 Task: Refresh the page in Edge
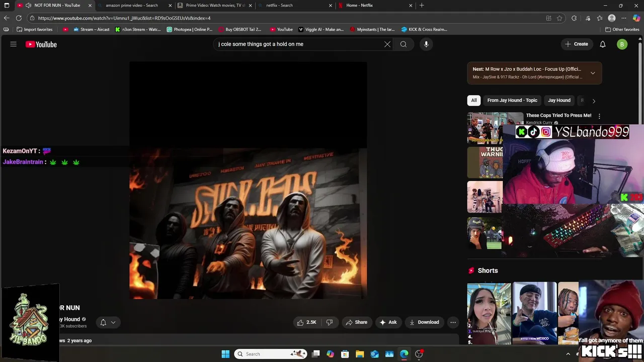pyautogui.click(x=19, y=18)
